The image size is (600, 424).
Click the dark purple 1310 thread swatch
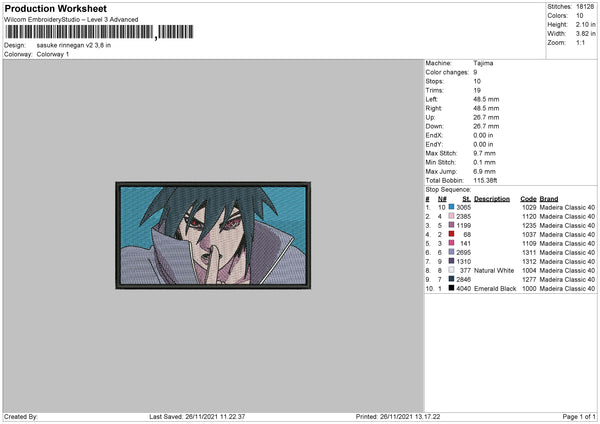[452, 261]
